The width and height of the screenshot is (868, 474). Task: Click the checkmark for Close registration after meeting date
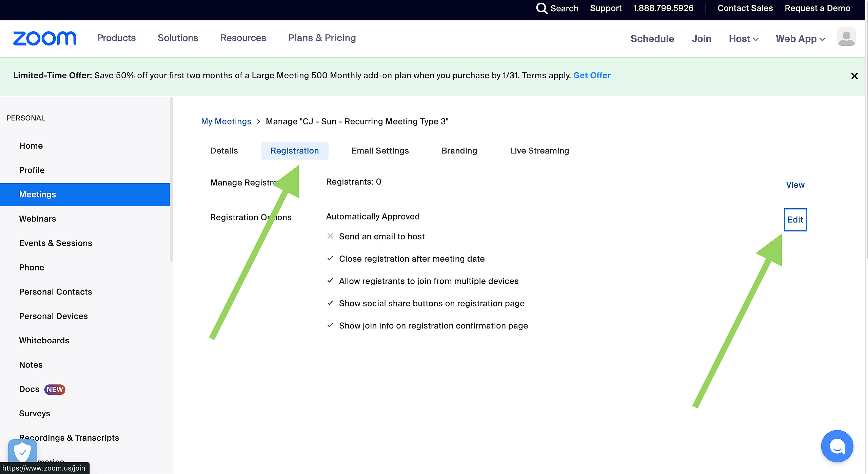coord(330,258)
